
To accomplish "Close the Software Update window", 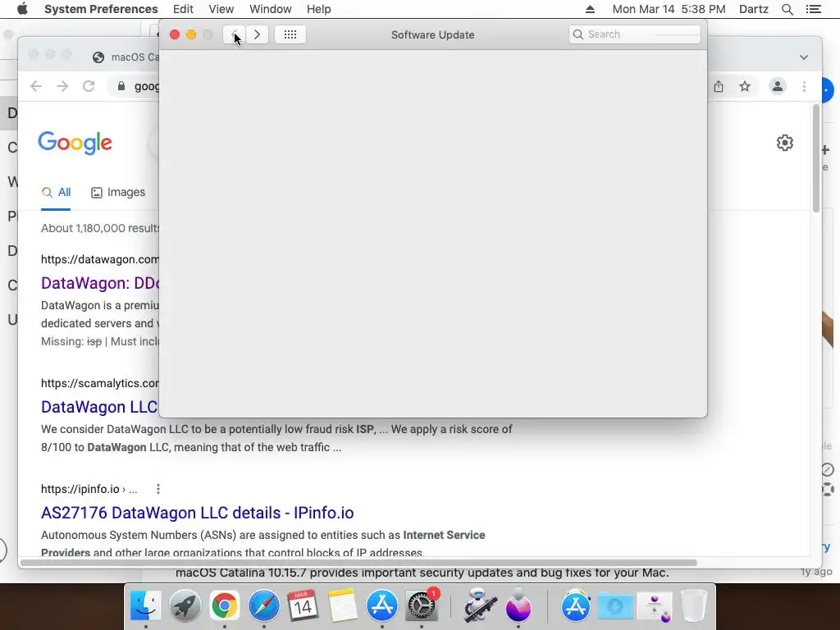I will tap(175, 34).
